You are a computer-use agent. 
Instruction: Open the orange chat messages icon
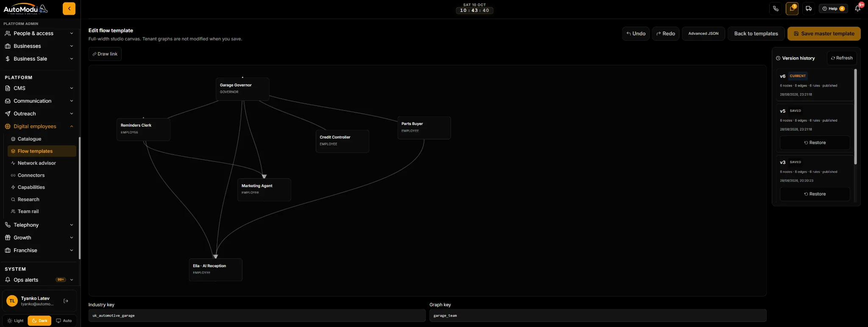point(792,8)
